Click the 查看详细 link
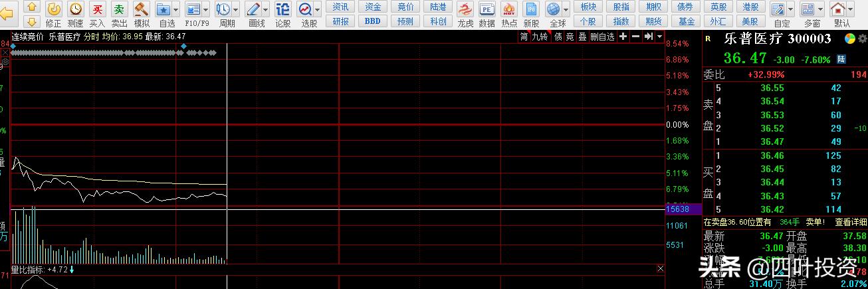Screen dimensions: 868x289 [851, 222]
